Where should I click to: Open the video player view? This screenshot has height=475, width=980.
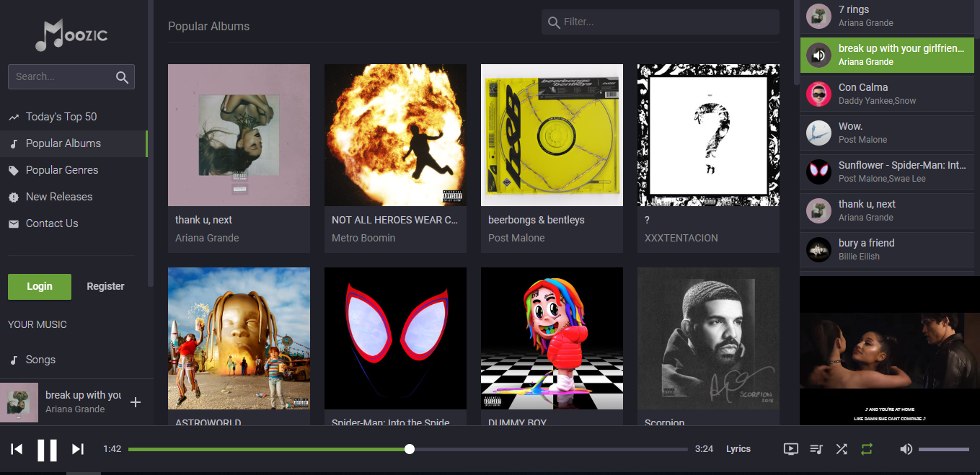click(790, 448)
